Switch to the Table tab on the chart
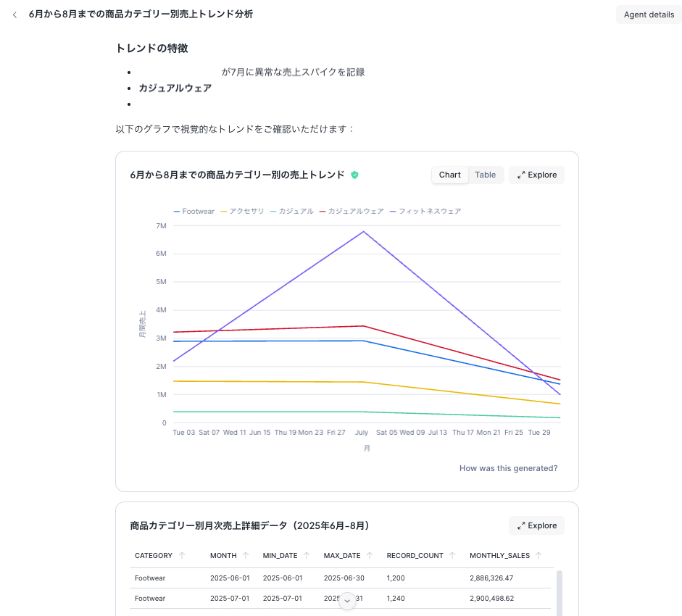 tap(485, 175)
